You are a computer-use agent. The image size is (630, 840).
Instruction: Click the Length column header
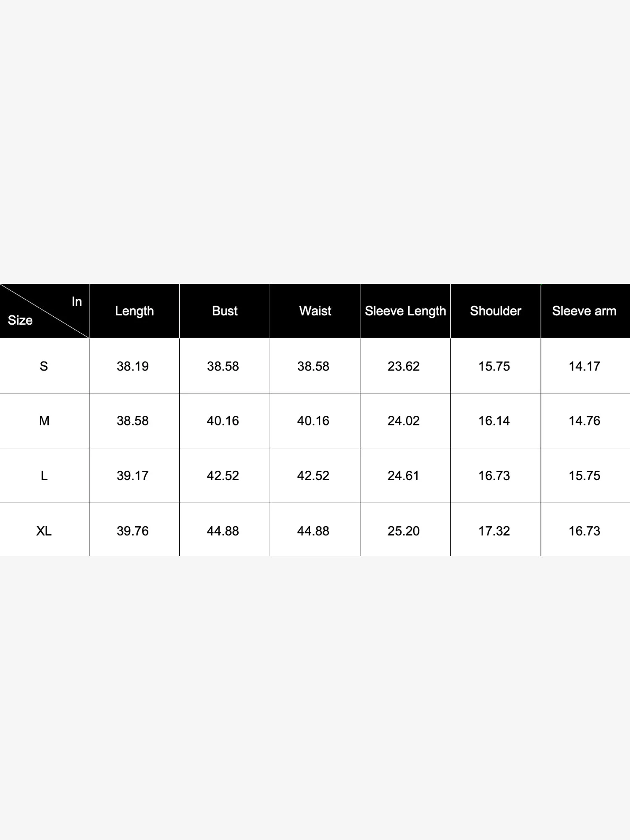(134, 311)
